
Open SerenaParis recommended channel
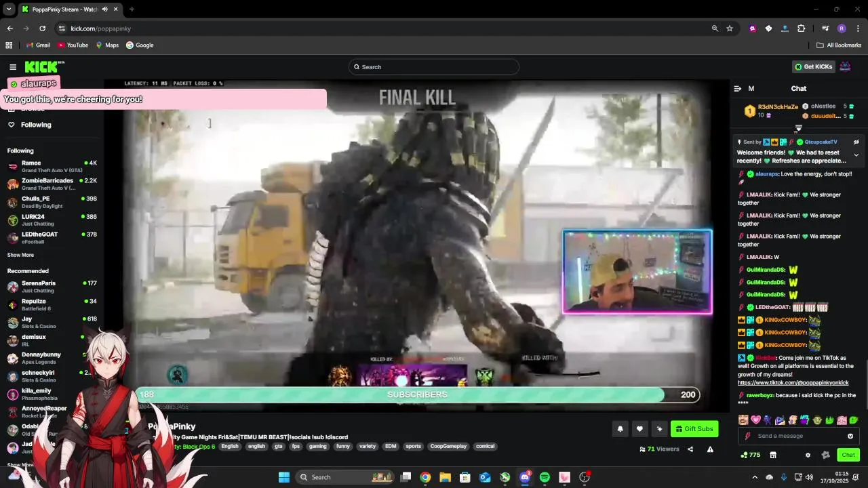[53, 286]
